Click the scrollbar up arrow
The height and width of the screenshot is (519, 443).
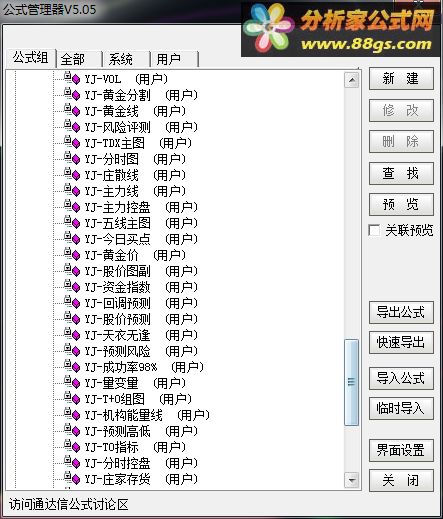click(x=352, y=80)
